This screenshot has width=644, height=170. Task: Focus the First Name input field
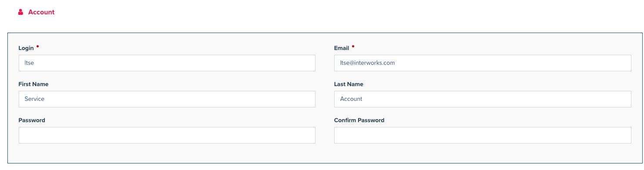pyautogui.click(x=167, y=99)
